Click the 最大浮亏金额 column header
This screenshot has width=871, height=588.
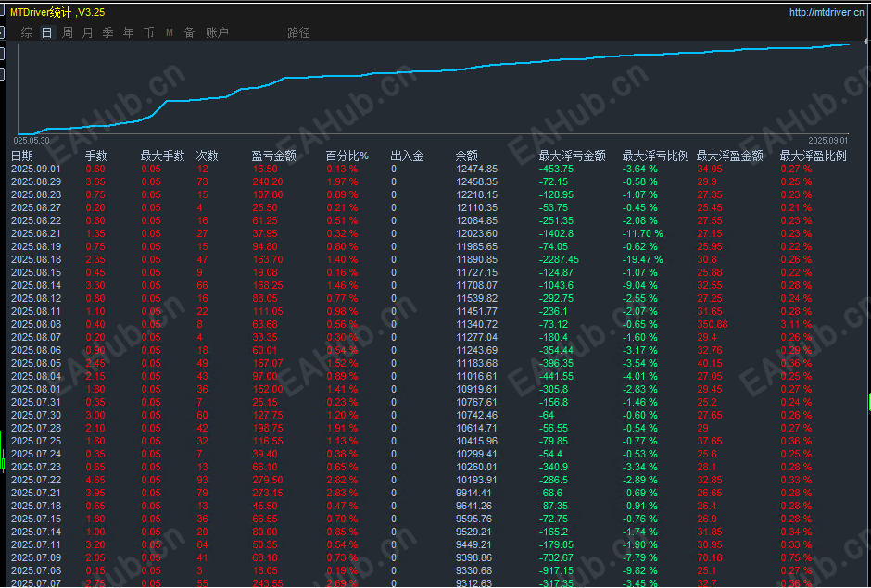tap(572, 156)
